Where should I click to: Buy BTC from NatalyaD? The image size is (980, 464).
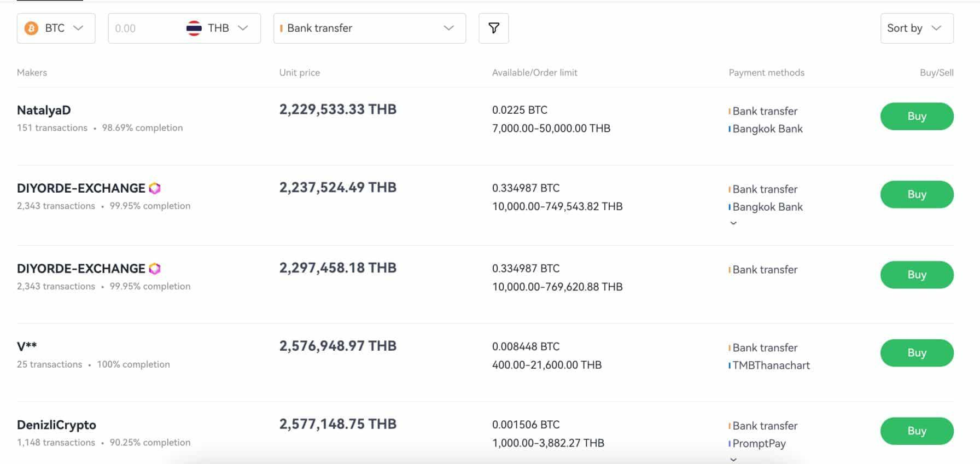[917, 116]
